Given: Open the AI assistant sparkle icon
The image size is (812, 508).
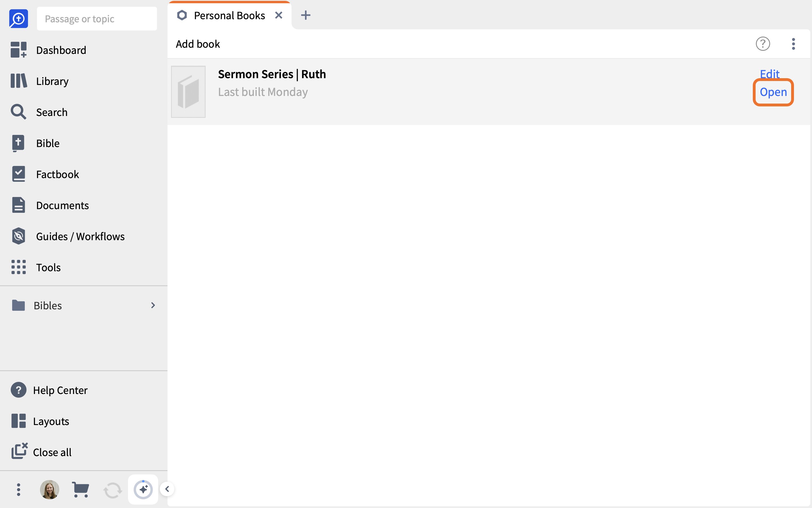Looking at the screenshot, I should [x=143, y=490].
